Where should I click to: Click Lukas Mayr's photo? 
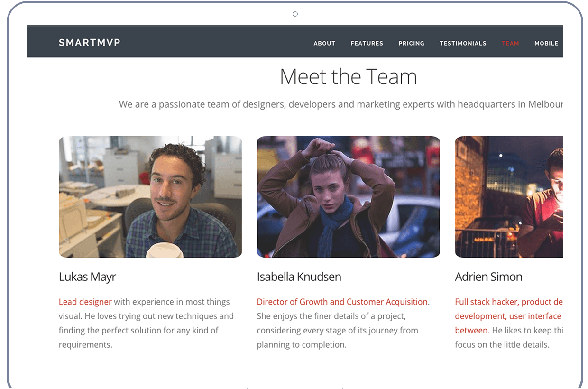tap(150, 197)
